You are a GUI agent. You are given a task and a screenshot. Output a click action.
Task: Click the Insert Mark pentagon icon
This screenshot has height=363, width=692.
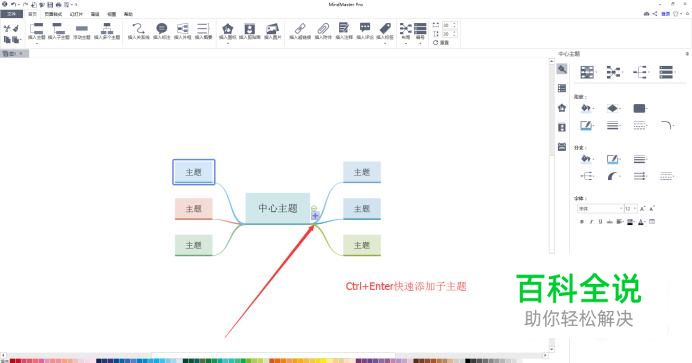[x=227, y=29]
